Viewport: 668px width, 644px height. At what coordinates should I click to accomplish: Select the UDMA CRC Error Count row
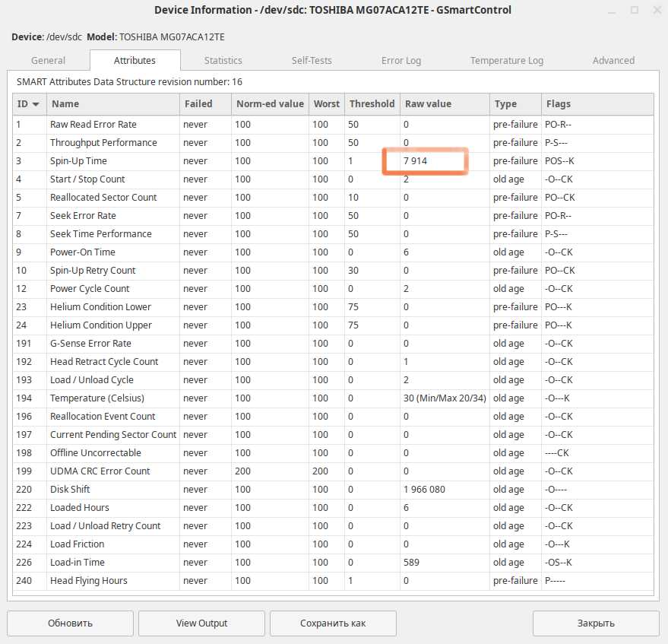pos(333,471)
